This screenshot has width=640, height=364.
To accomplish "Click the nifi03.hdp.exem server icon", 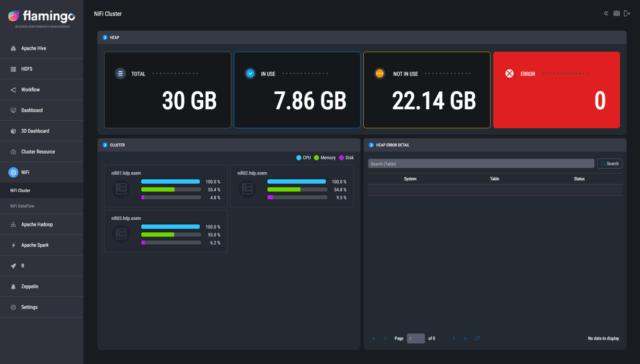I will [x=121, y=234].
